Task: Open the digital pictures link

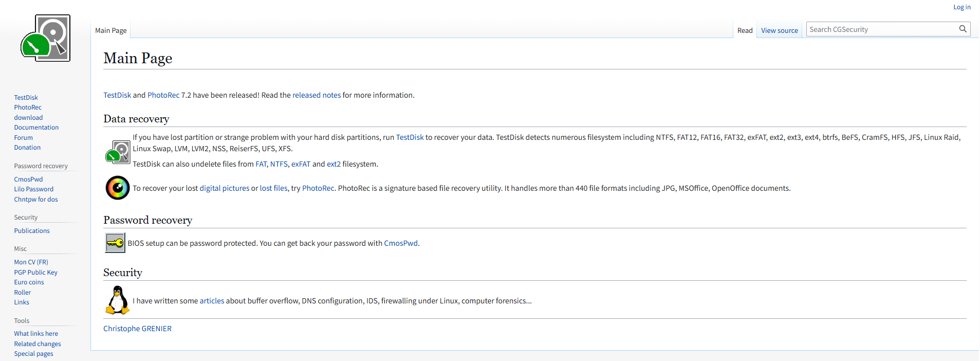Action: 225,188
